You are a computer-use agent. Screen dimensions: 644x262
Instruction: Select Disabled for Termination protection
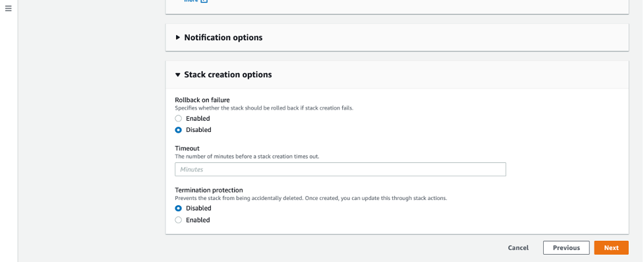click(x=178, y=208)
